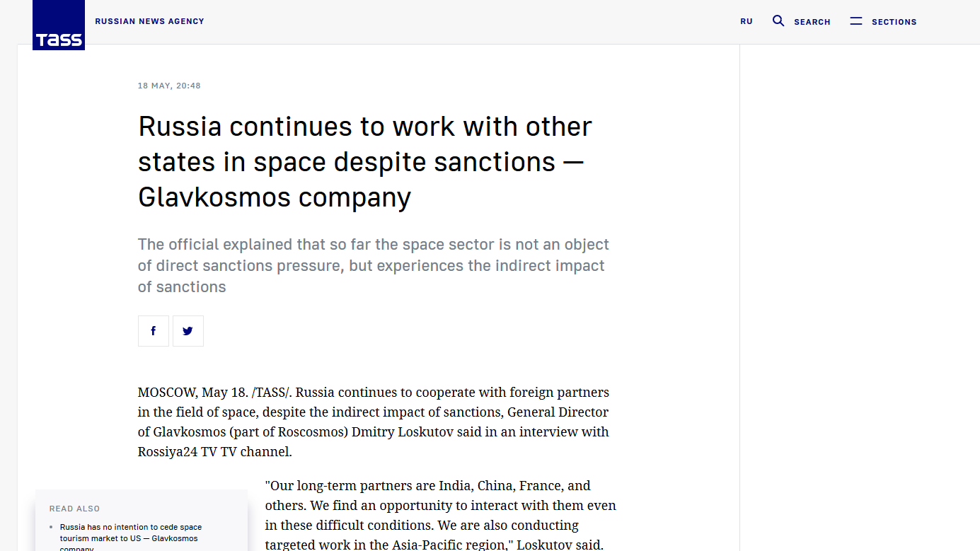Open the SECTIONS menu label
Image resolution: width=980 pixels, height=551 pixels.
tap(894, 22)
